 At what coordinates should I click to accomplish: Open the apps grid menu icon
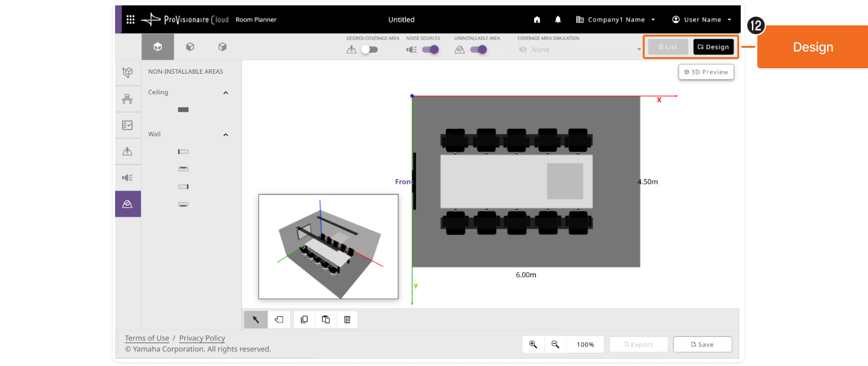[x=130, y=20]
